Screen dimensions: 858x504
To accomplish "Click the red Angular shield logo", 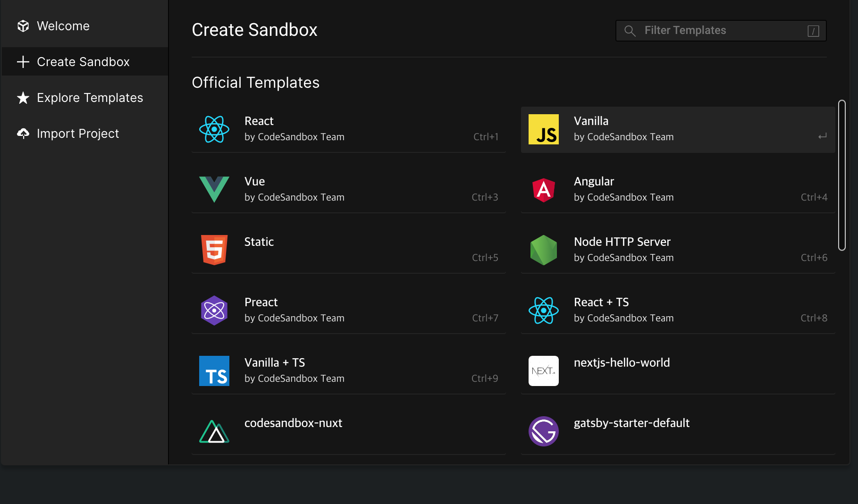I will [x=544, y=190].
